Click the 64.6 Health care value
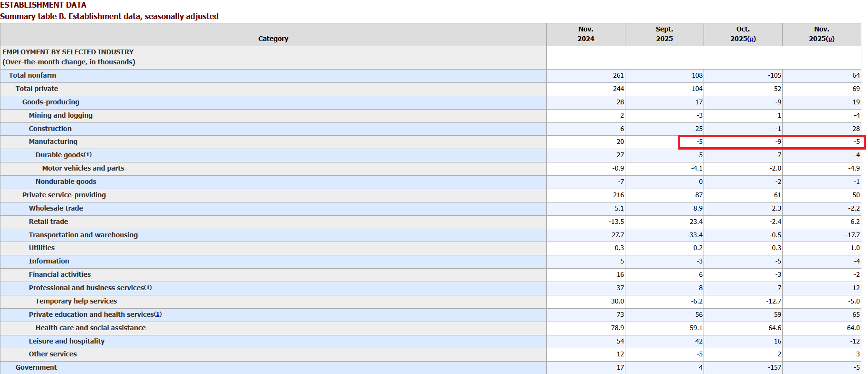Screen dimensions: 868x374 775,328
